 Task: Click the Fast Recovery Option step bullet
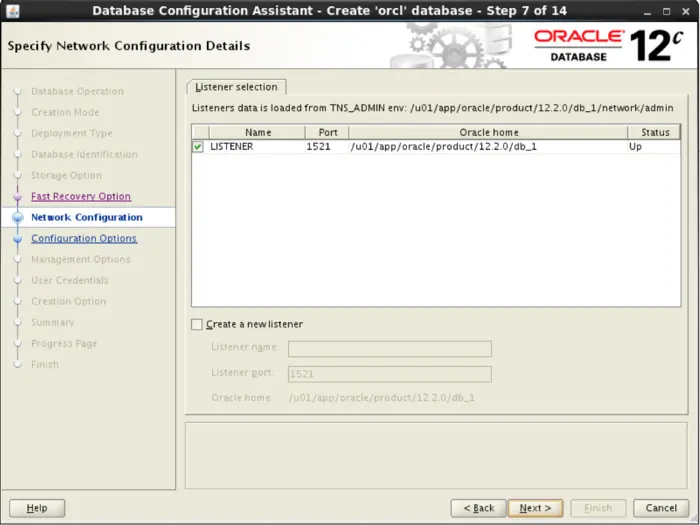[x=18, y=197]
